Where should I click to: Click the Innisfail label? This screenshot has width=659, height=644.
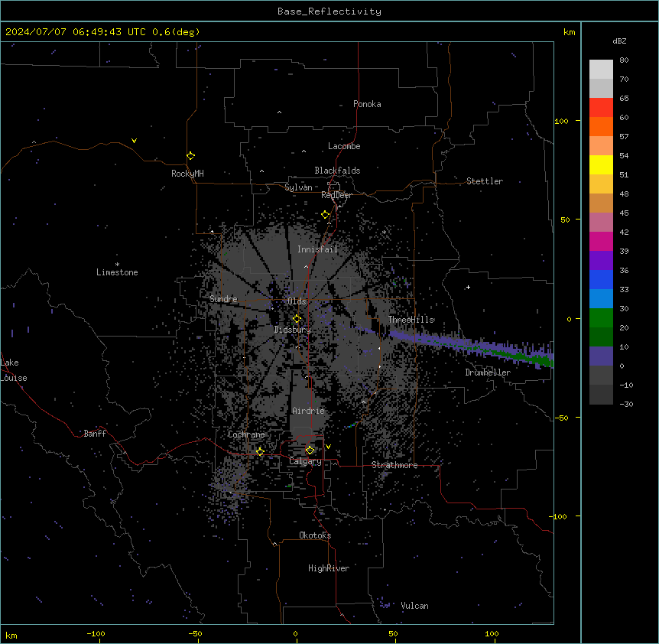(x=317, y=249)
